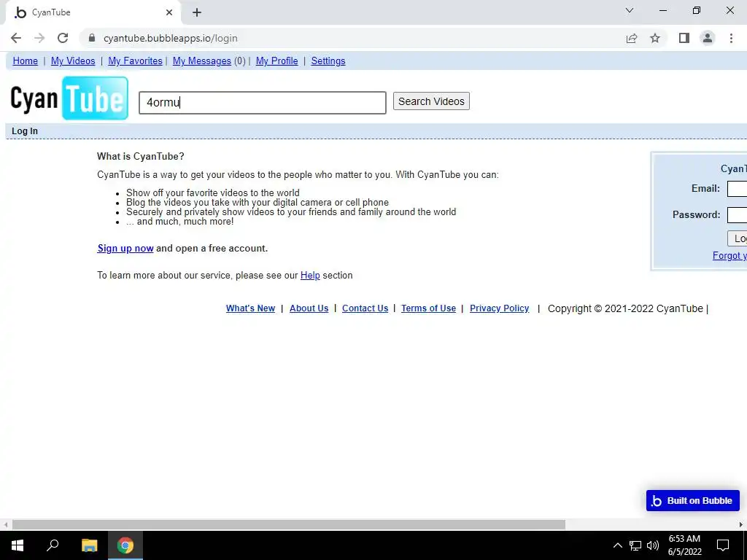Open Chrome side panel icon
747x560 pixels.
pyautogui.click(x=684, y=38)
